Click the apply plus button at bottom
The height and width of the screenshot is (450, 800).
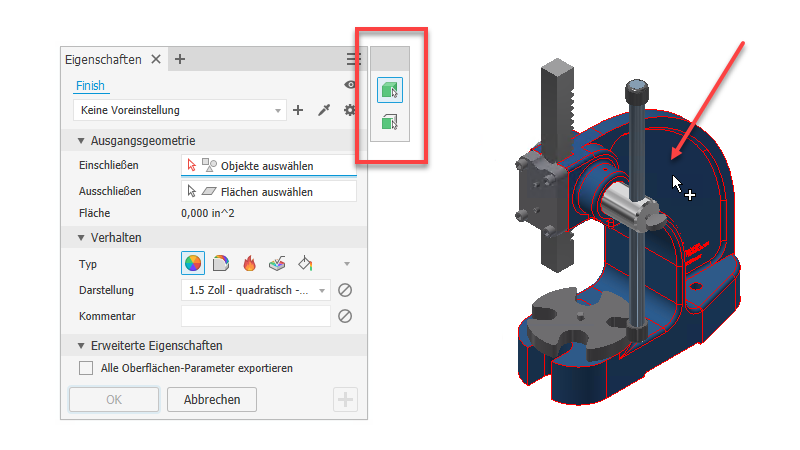pos(345,399)
